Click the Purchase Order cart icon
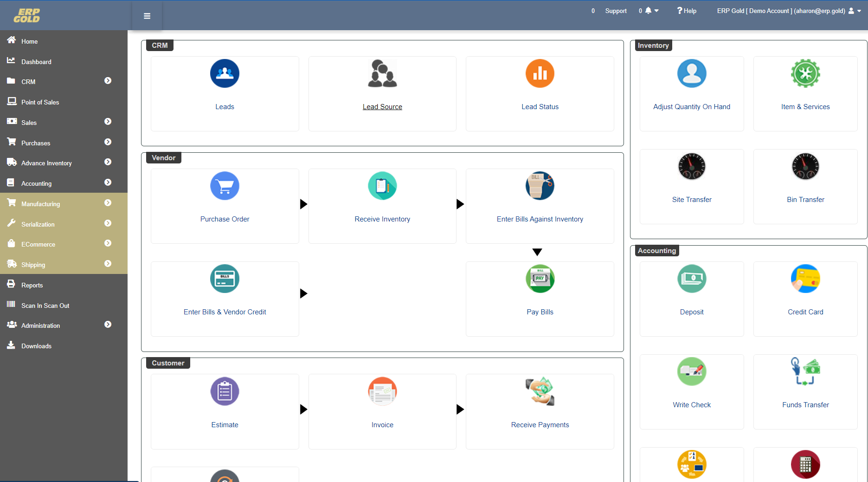The image size is (868, 482). click(x=225, y=186)
